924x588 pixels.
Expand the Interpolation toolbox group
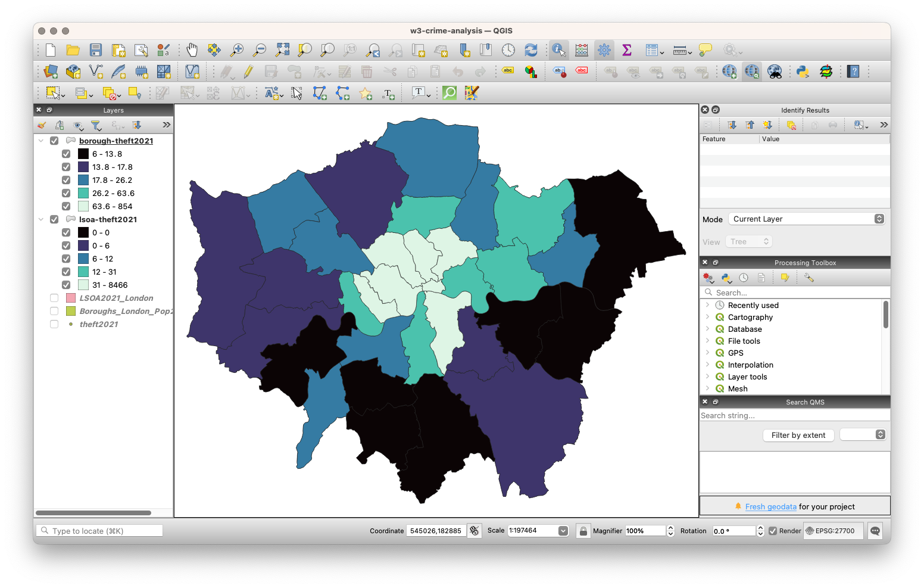point(707,365)
